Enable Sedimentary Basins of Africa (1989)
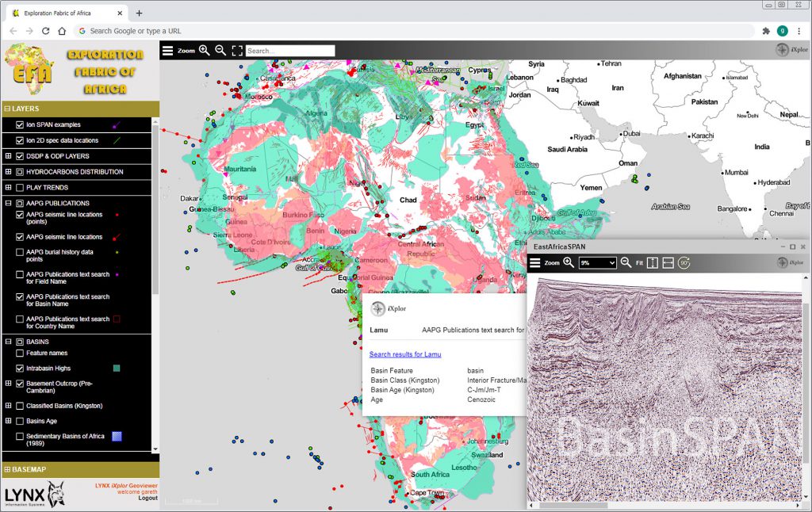The image size is (812, 512). [x=20, y=437]
